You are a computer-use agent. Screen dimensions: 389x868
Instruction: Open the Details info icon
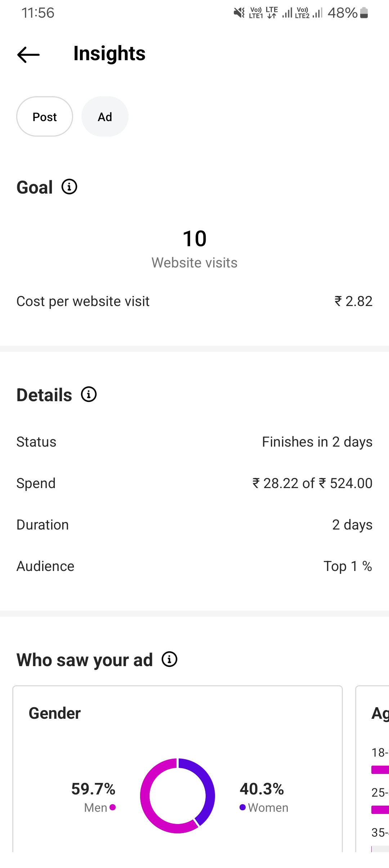(89, 394)
